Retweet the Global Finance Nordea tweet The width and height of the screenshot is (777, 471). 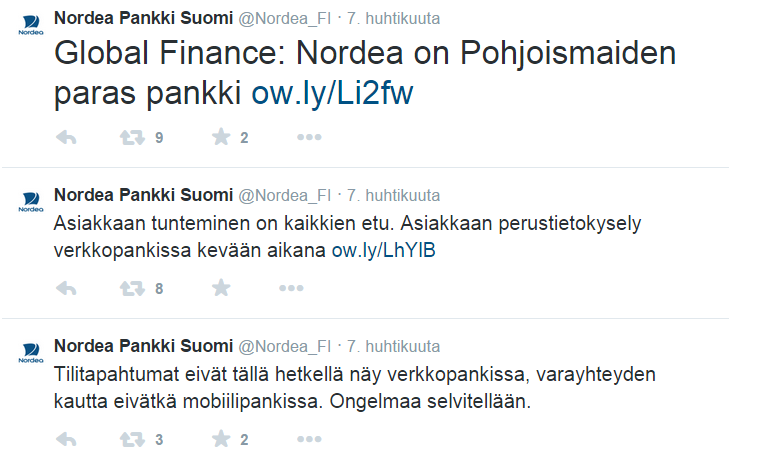(132, 138)
